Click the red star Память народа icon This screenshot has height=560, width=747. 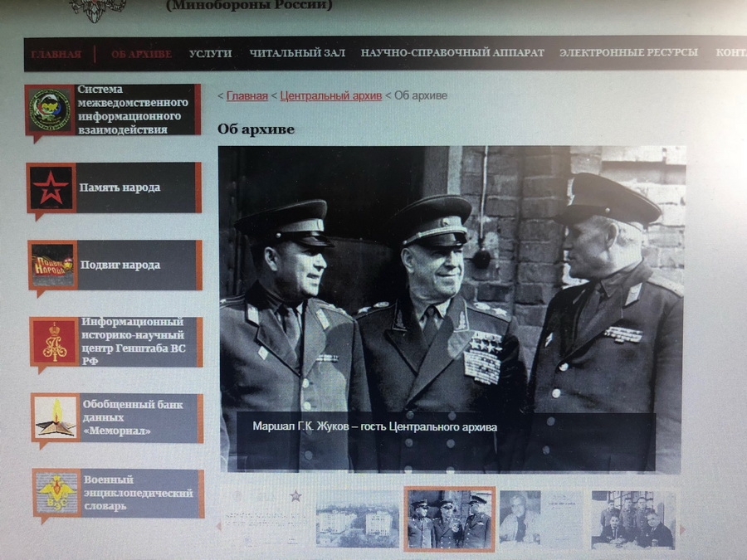(x=51, y=187)
